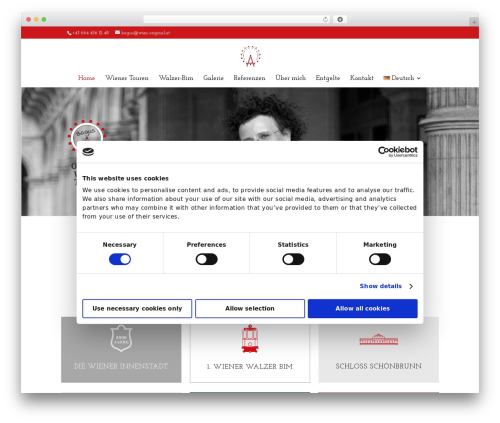This screenshot has width=500, height=423.
Task: Enable the Marketing cookies switch
Action: pyautogui.click(x=380, y=259)
